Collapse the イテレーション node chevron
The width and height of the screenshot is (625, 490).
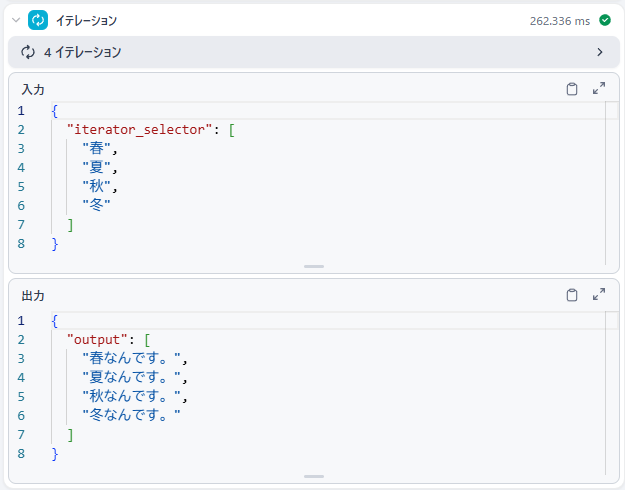(16, 20)
